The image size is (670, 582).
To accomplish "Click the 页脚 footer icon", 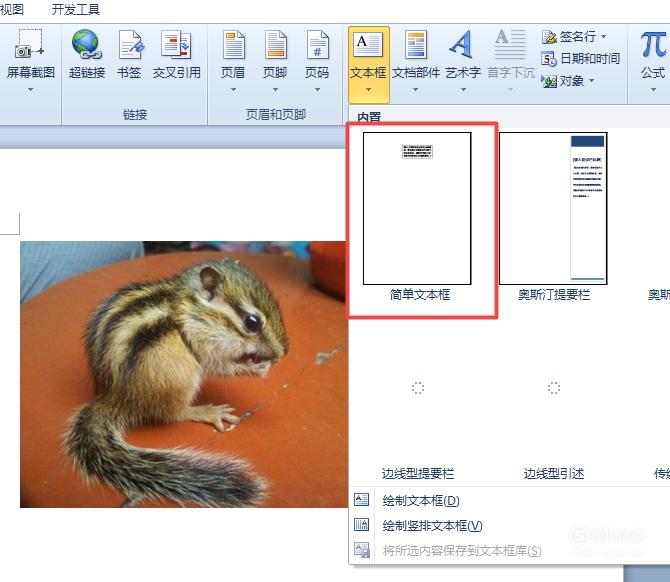I will pyautogui.click(x=275, y=44).
